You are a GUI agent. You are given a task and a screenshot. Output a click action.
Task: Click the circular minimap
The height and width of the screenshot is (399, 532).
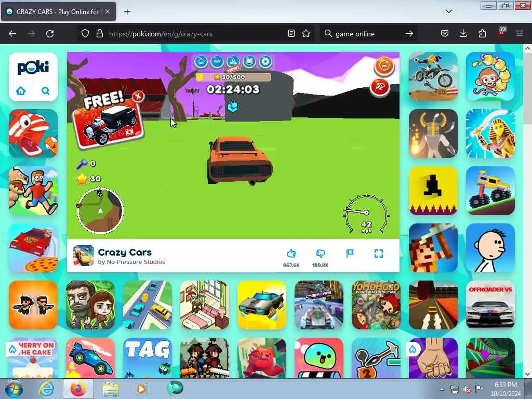(100, 211)
